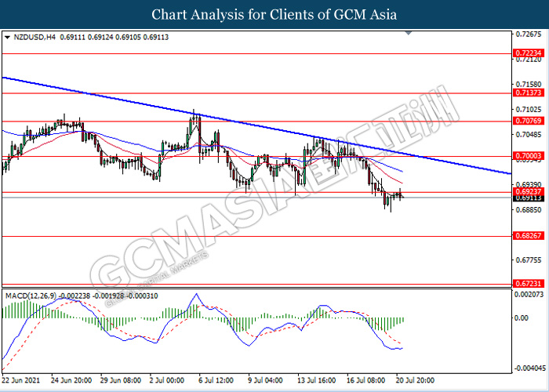Click the 24 Jun 20:00 time label
Image resolution: width=549 pixels, height=392 pixels.
pos(71,380)
